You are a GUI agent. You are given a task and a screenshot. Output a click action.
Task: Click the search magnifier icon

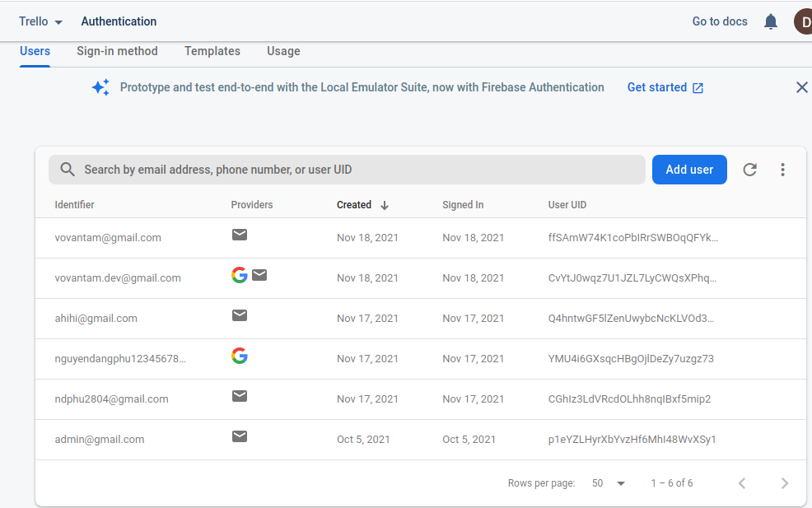click(x=68, y=170)
